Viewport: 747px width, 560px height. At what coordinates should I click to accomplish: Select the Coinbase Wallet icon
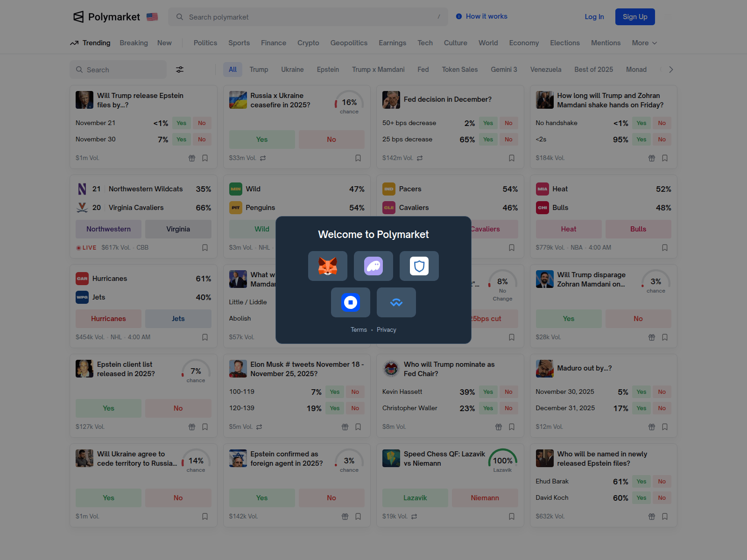click(x=351, y=302)
